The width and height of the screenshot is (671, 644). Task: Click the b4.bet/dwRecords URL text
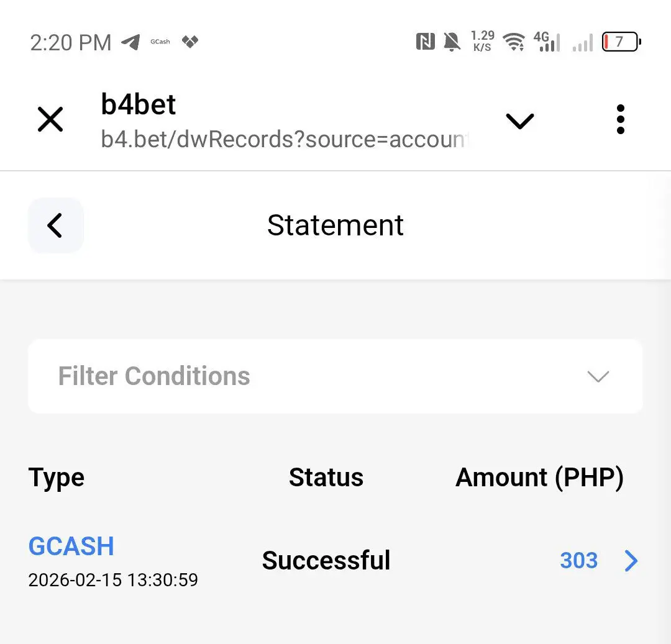[285, 139]
